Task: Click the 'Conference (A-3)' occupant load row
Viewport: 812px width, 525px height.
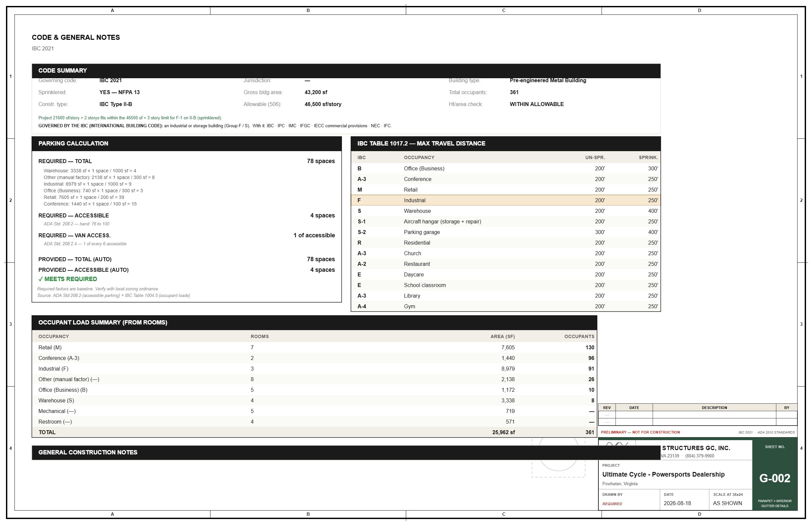Action: pos(314,358)
